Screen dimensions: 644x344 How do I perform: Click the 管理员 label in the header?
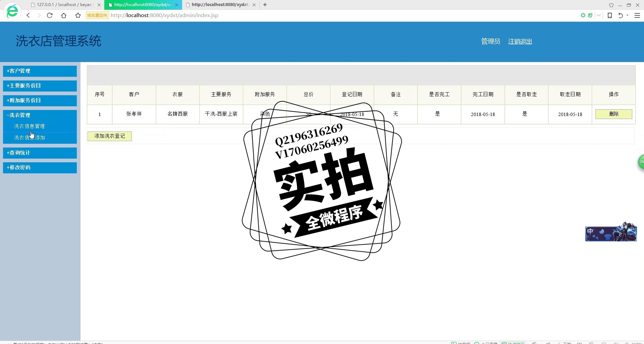coord(491,41)
